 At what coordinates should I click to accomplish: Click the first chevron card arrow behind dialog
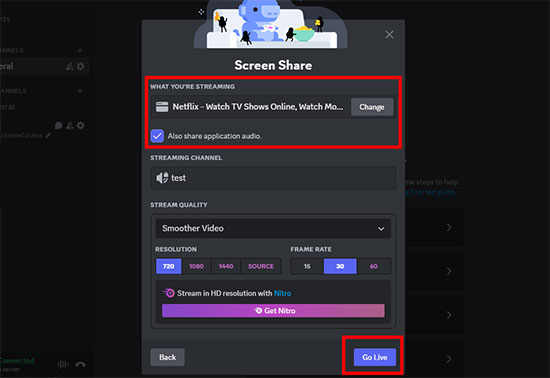(449, 228)
